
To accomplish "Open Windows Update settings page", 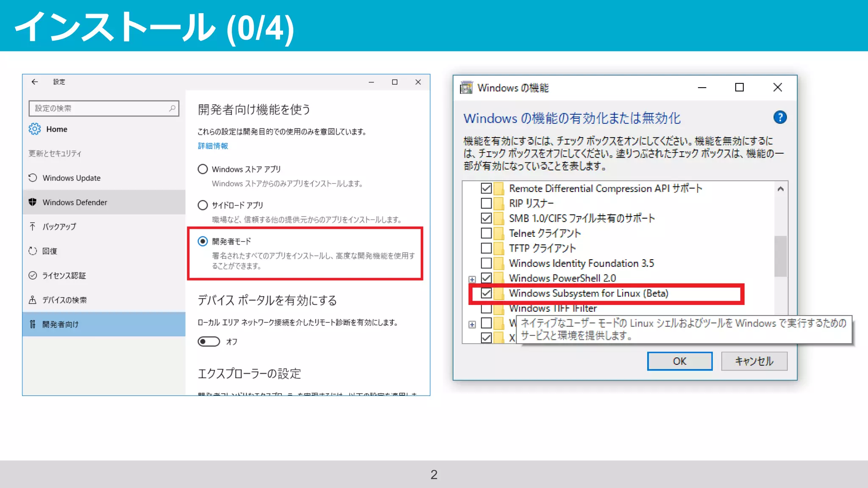I will [104, 178].
